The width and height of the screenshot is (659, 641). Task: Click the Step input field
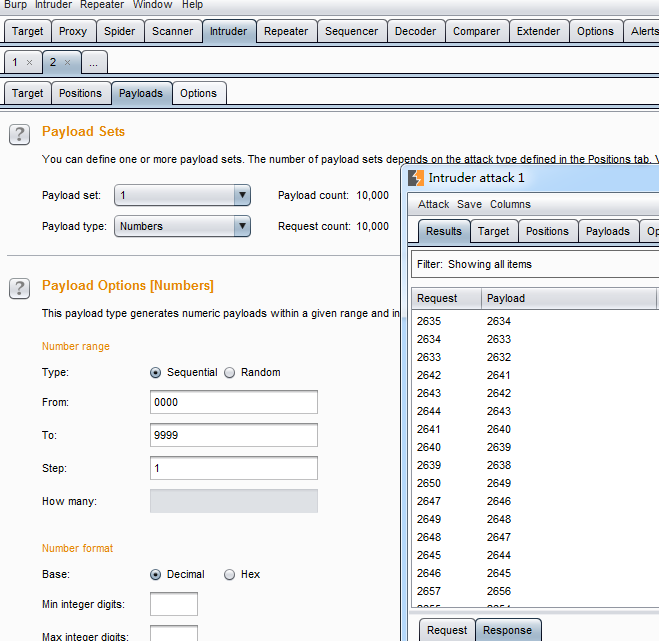(234, 468)
